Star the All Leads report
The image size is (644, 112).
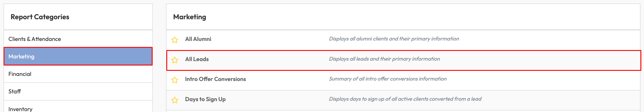[174, 60]
